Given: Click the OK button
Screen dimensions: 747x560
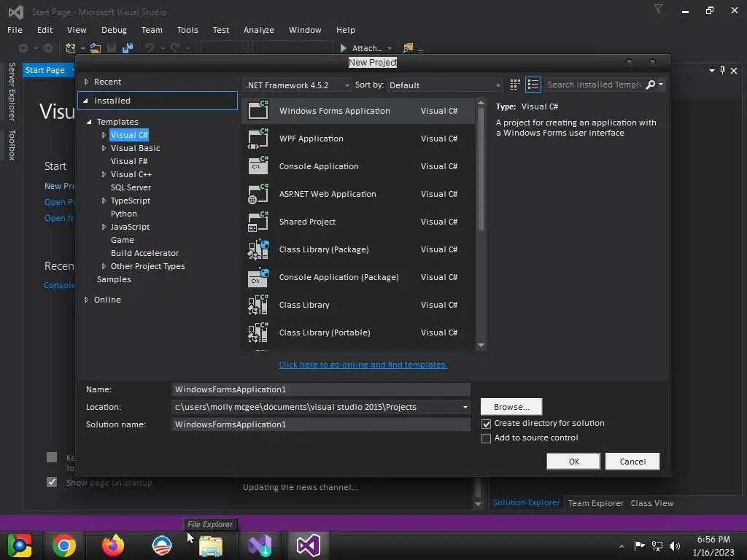Looking at the screenshot, I should tap(573, 462).
